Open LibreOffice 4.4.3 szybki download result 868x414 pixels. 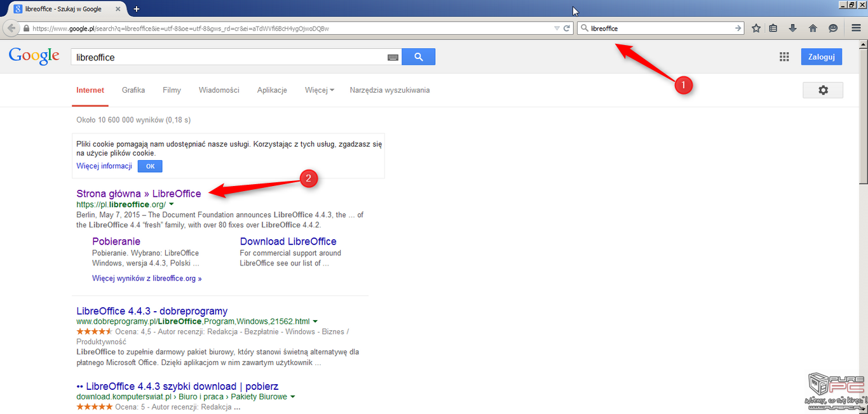coord(177,386)
